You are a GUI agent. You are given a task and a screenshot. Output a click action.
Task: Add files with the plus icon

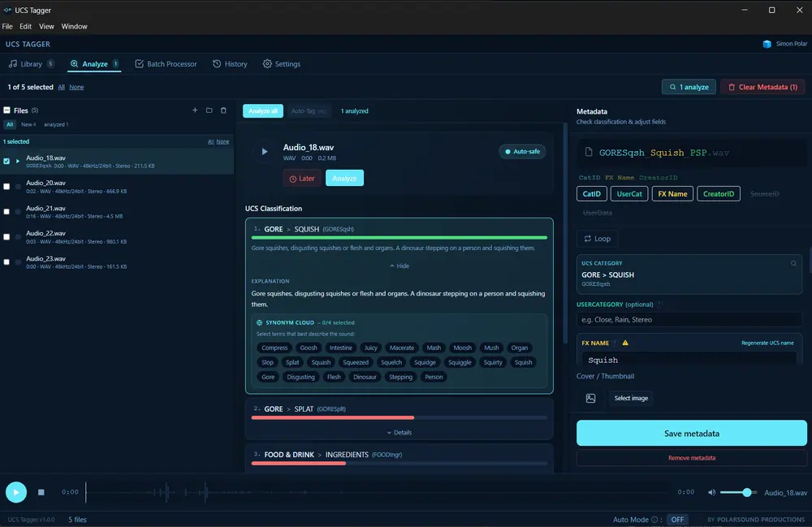[x=195, y=110]
